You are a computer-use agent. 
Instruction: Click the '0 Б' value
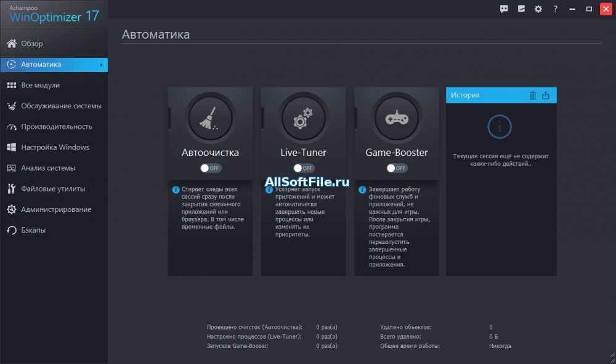[x=493, y=336]
